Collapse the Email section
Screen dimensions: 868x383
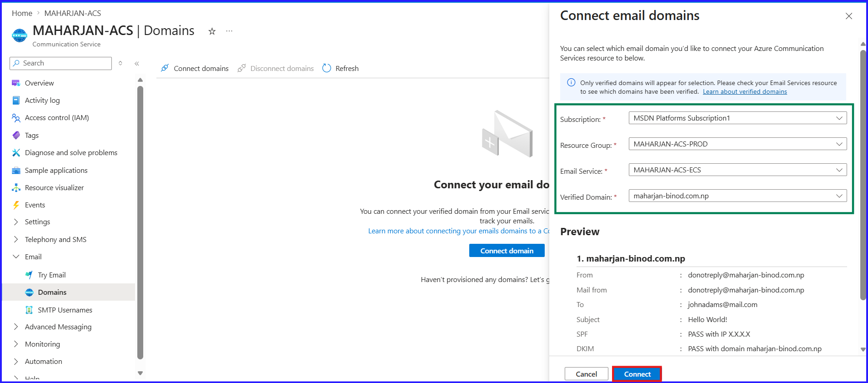pyautogui.click(x=16, y=257)
